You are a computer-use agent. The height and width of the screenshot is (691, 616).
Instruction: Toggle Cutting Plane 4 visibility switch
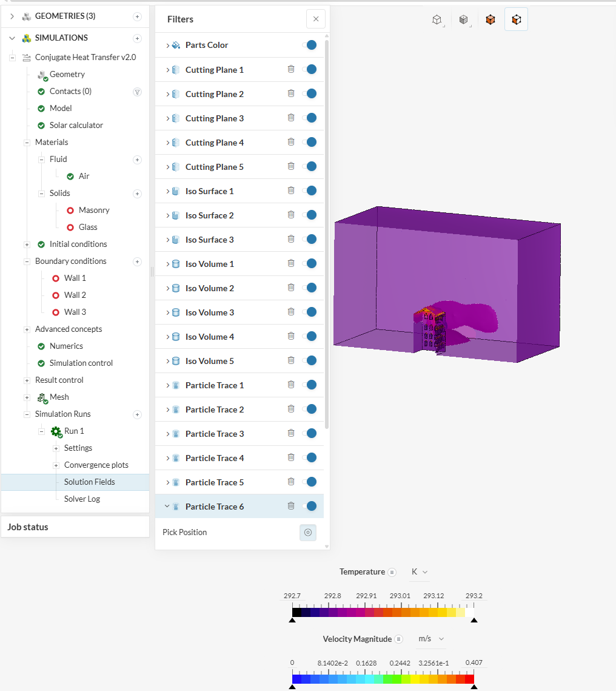tap(310, 142)
